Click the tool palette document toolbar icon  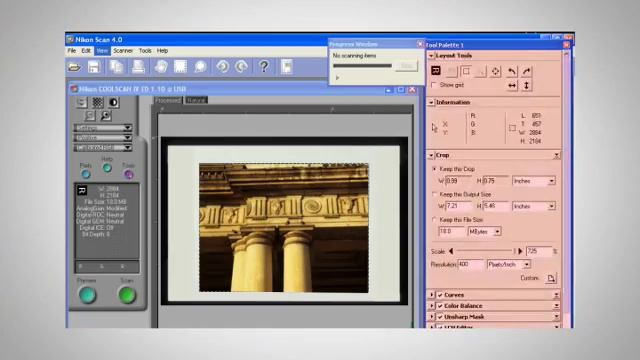[x=287, y=67]
